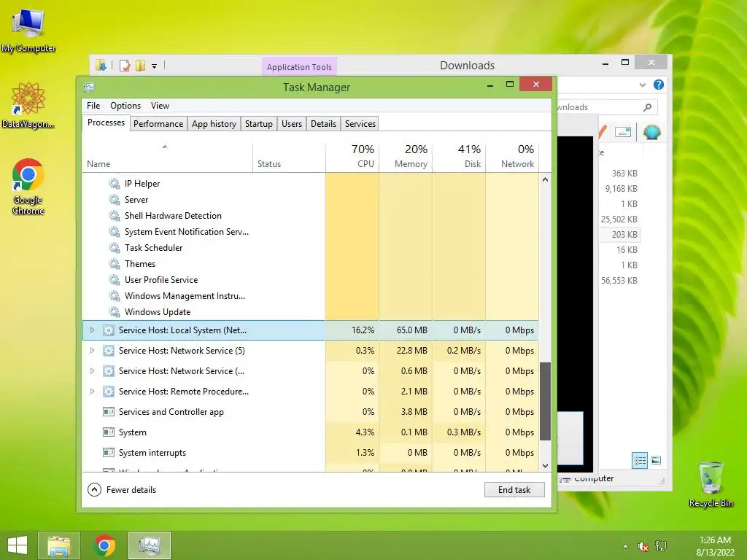747x560 pixels.
Task: Show hidden tray icons arrow
Action: 625,546
